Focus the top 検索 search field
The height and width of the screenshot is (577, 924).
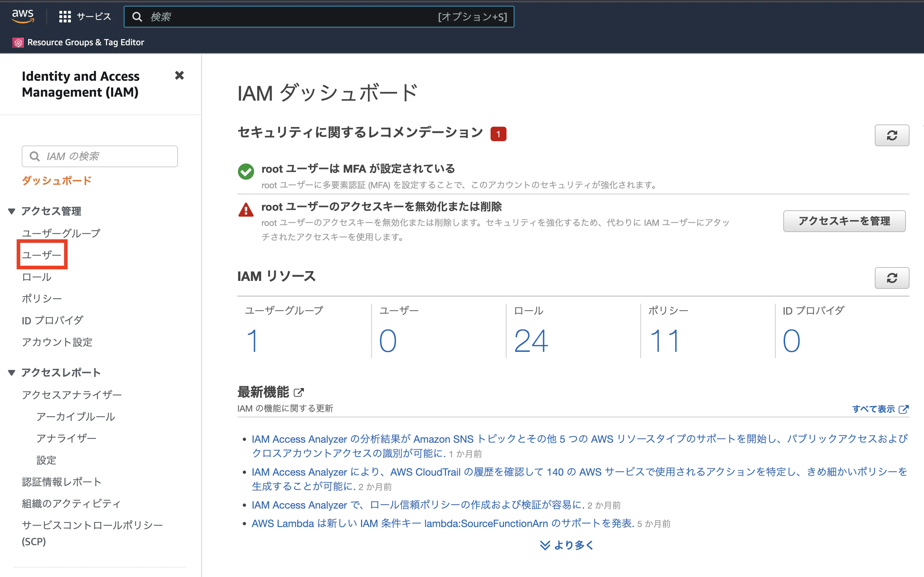pos(319,17)
